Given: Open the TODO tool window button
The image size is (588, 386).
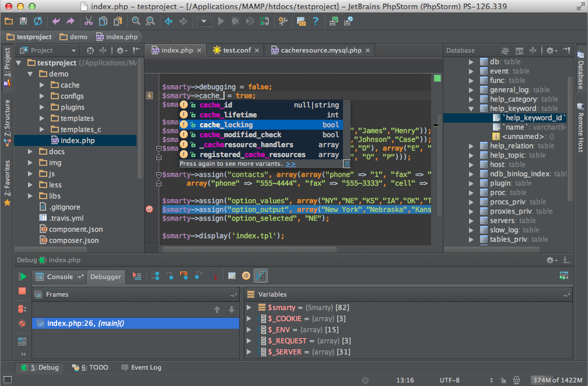Looking at the screenshot, I should tap(91, 368).
